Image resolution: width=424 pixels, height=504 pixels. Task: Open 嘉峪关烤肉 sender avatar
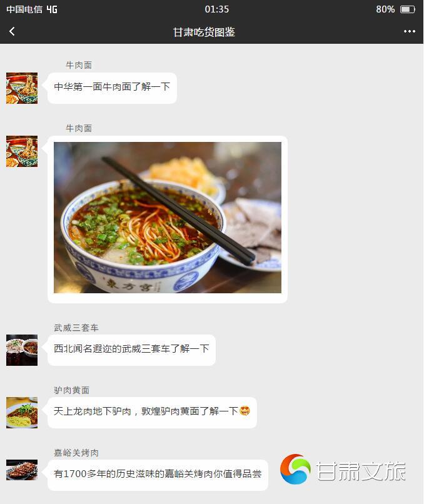[22, 470]
